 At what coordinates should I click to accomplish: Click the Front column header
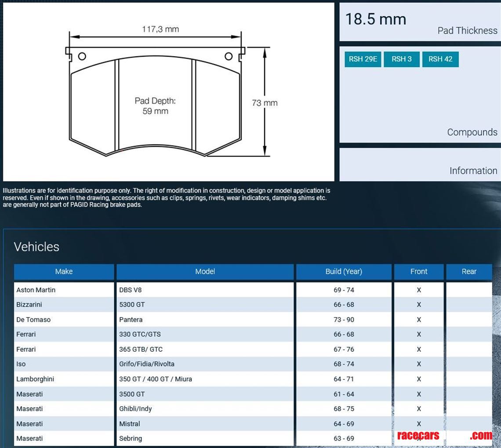(x=418, y=272)
